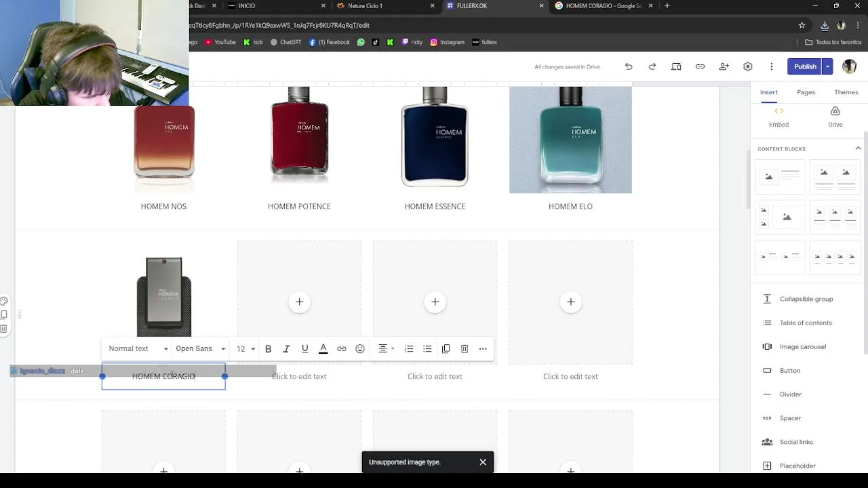Dismiss the Unsupported image type notification
This screenshot has height=488, width=868.
coord(483,462)
